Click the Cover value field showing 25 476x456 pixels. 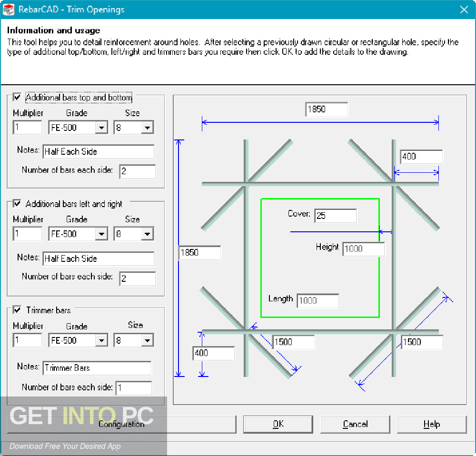pos(336,216)
